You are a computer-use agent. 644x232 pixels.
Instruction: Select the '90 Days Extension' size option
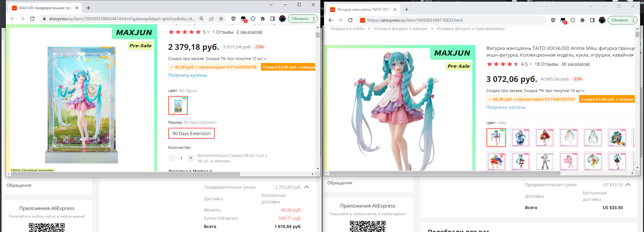[192, 133]
